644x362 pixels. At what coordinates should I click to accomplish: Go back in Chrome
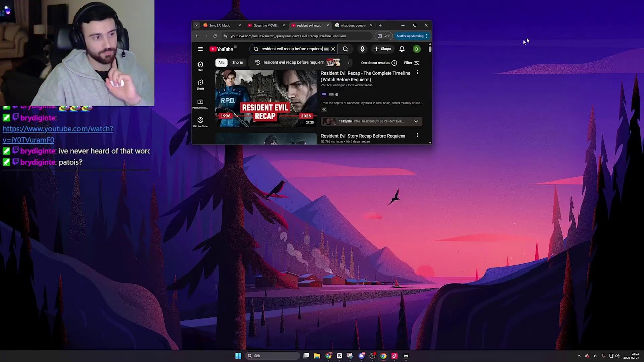197,36
